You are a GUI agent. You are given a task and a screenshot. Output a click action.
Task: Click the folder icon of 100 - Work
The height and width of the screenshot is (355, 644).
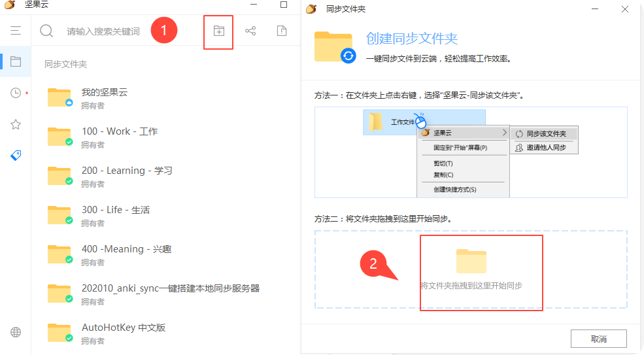click(x=60, y=137)
